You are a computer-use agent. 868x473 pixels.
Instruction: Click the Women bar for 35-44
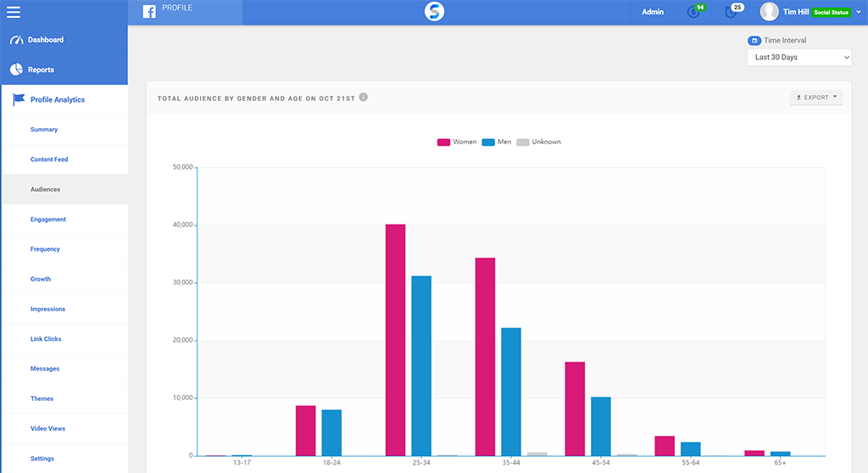click(x=485, y=357)
